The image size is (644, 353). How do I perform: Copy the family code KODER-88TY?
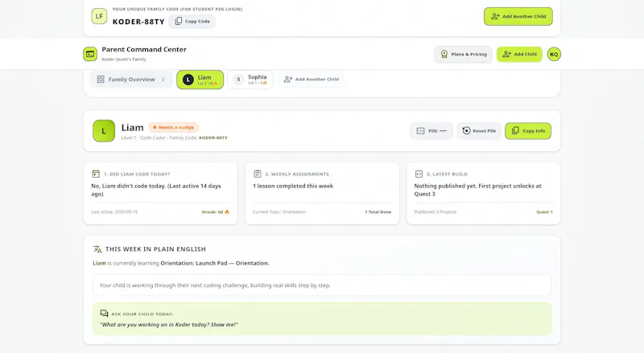coord(192,22)
